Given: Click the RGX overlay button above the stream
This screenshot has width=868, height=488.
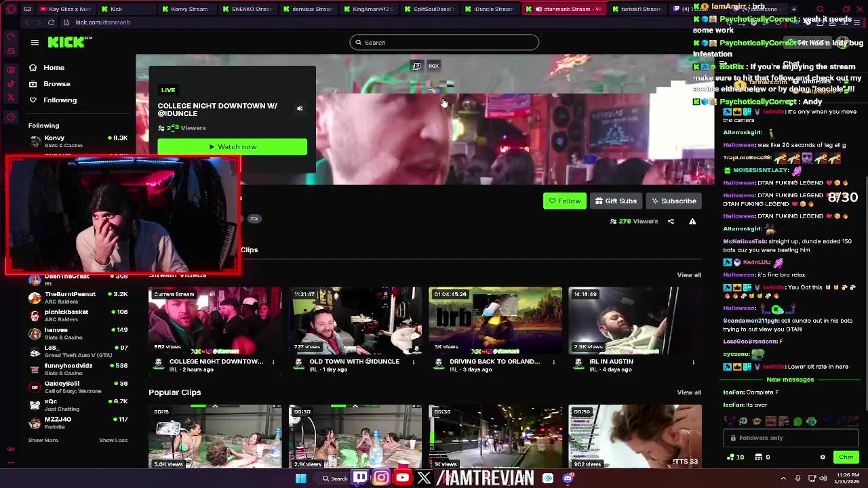Looking at the screenshot, I should point(433,66).
